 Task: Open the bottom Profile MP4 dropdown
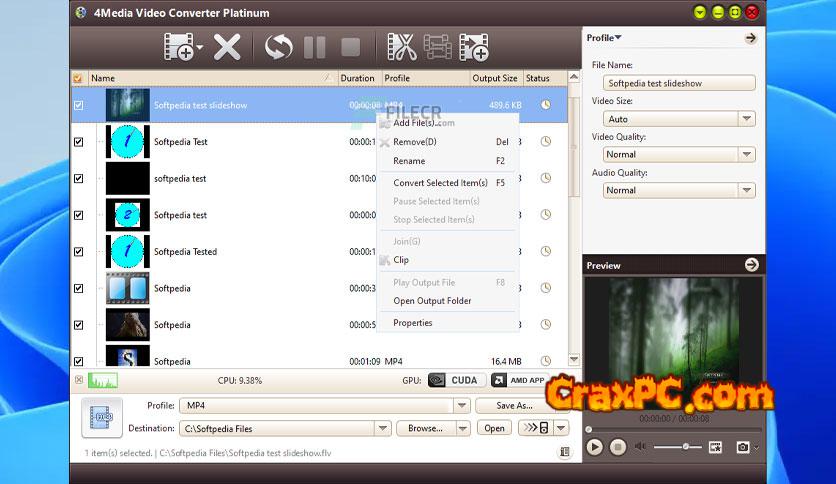tap(462, 406)
